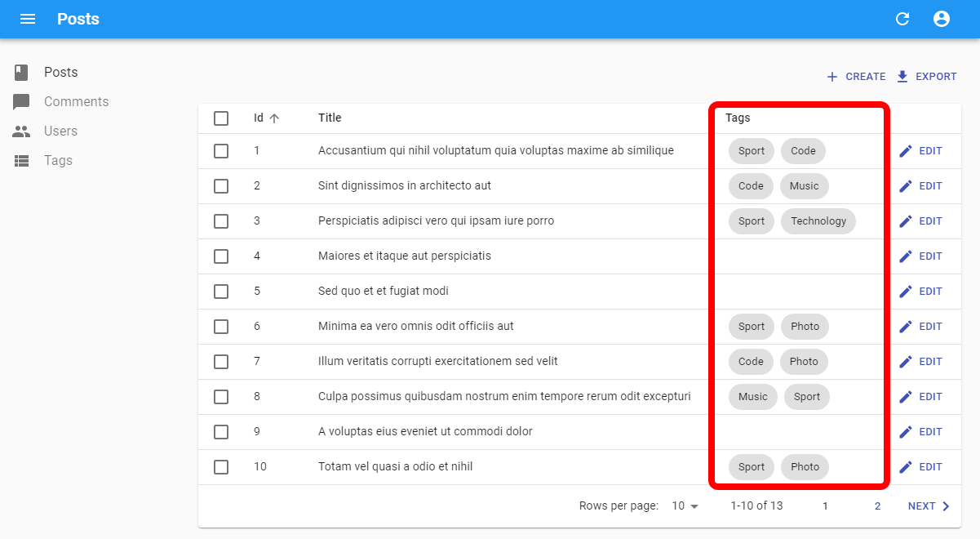Image resolution: width=980 pixels, height=539 pixels.
Task: Navigate to Users in sidebar
Action: point(60,131)
